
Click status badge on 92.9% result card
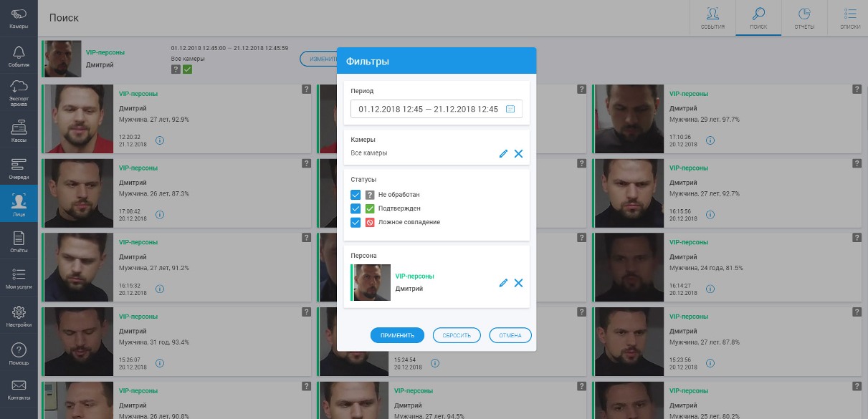(306, 89)
